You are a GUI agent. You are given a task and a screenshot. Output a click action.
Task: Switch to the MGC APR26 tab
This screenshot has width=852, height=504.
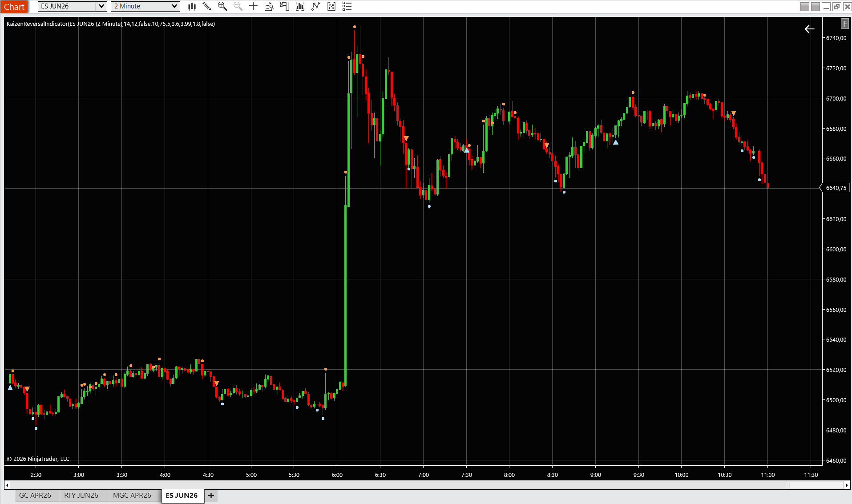coord(132,495)
